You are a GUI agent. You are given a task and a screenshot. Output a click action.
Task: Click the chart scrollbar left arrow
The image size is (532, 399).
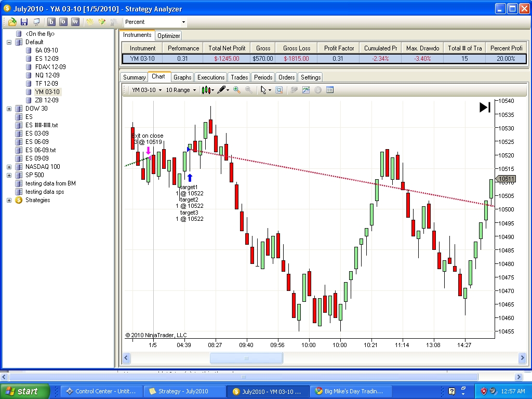(126, 358)
